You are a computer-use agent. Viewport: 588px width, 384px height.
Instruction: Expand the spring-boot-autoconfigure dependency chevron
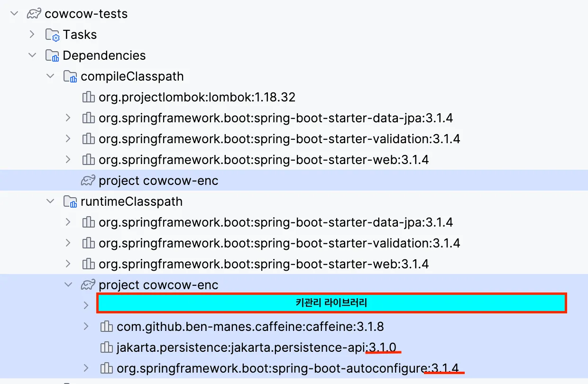86,368
